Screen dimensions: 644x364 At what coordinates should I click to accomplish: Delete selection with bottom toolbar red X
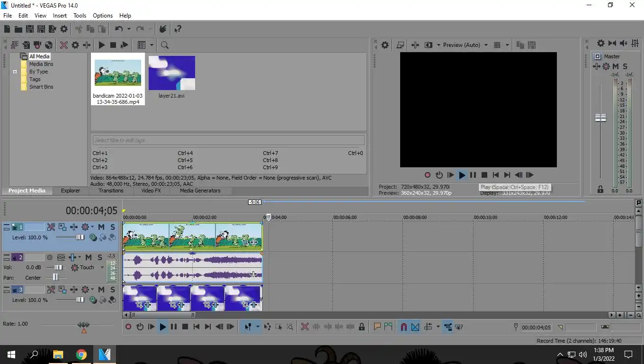[x=305, y=327]
